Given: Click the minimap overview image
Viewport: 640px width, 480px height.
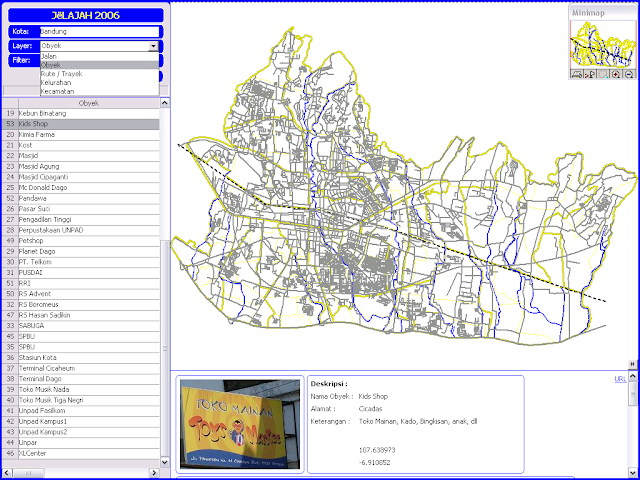Looking at the screenshot, I should pyautogui.click(x=602, y=43).
